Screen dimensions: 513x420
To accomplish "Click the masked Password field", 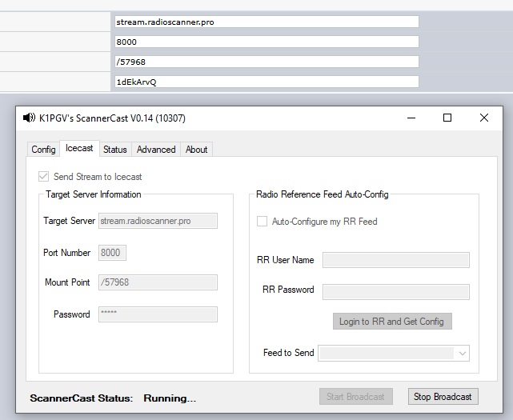I will pos(158,314).
